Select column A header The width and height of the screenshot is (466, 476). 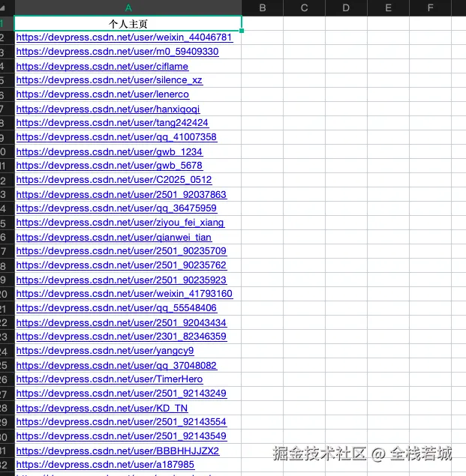tap(128, 8)
